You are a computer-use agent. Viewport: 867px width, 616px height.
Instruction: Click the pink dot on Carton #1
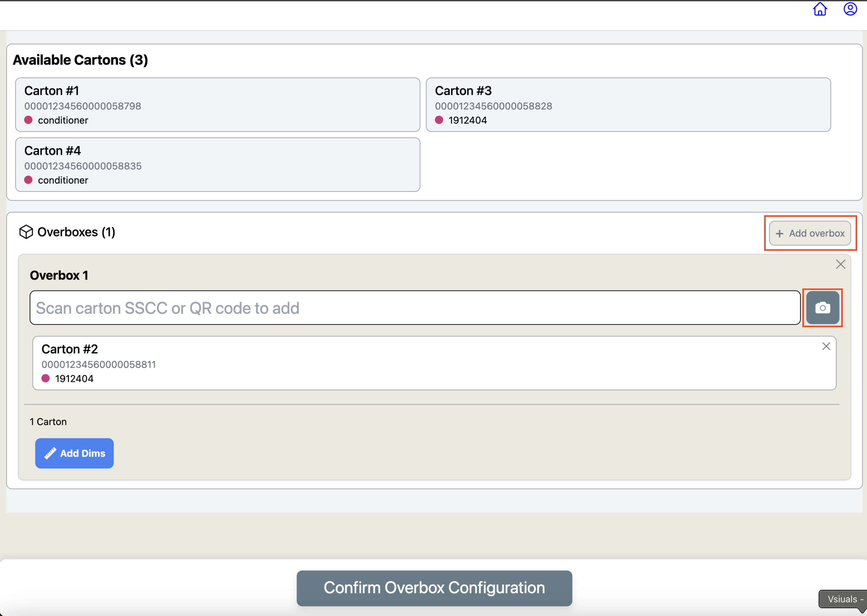[x=28, y=120]
